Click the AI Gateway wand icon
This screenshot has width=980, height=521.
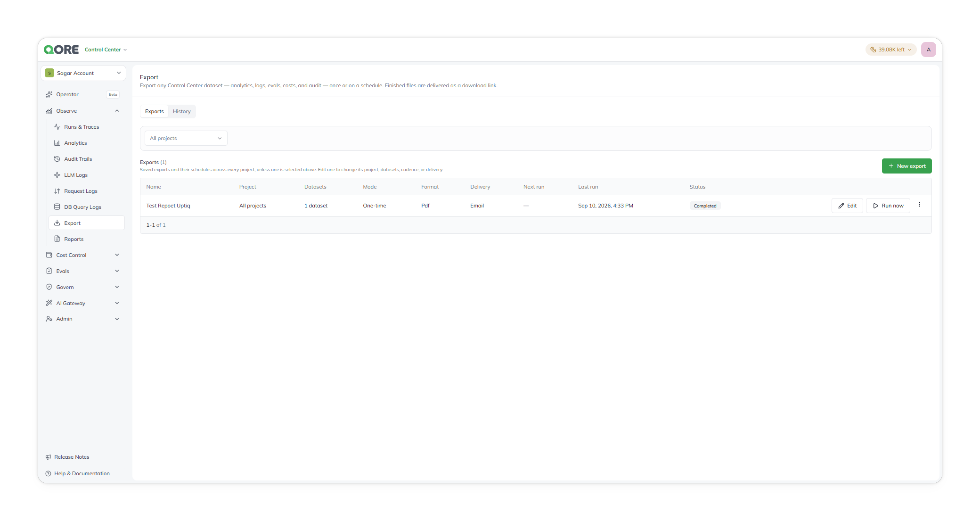tap(49, 303)
